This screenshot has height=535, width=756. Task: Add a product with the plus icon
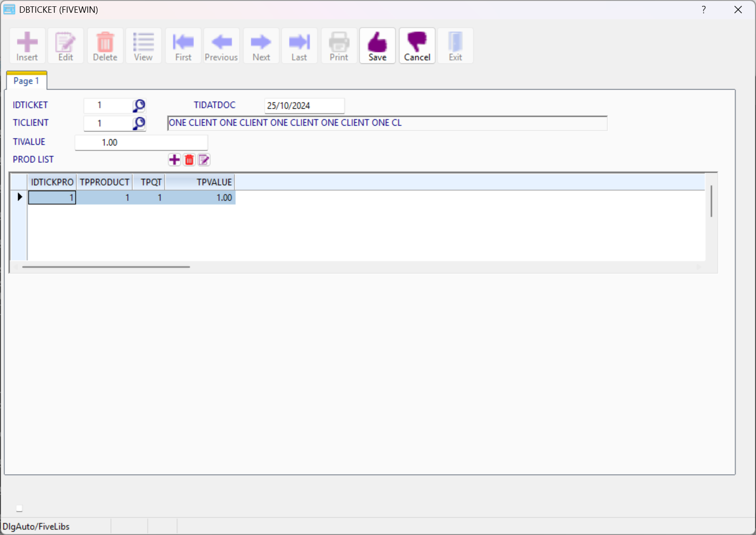[x=175, y=160]
